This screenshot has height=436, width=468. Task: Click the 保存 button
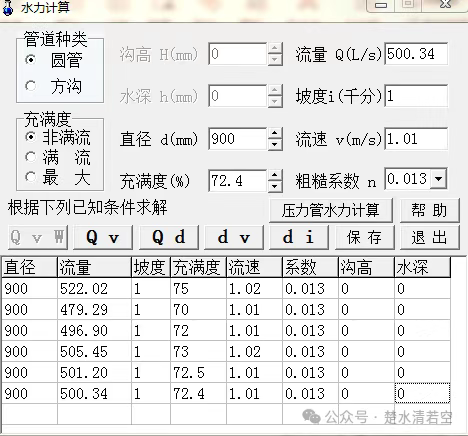pos(365,237)
